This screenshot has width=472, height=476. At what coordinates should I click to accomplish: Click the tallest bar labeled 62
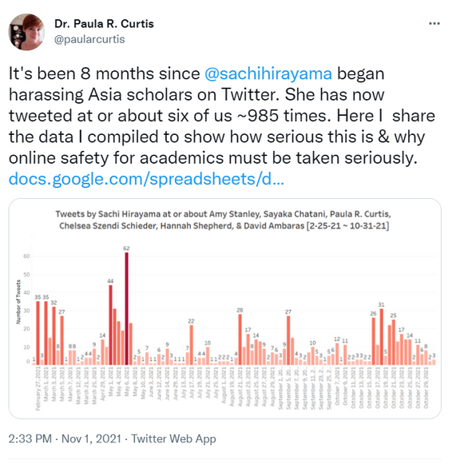pyautogui.click(x=126, y=308)
